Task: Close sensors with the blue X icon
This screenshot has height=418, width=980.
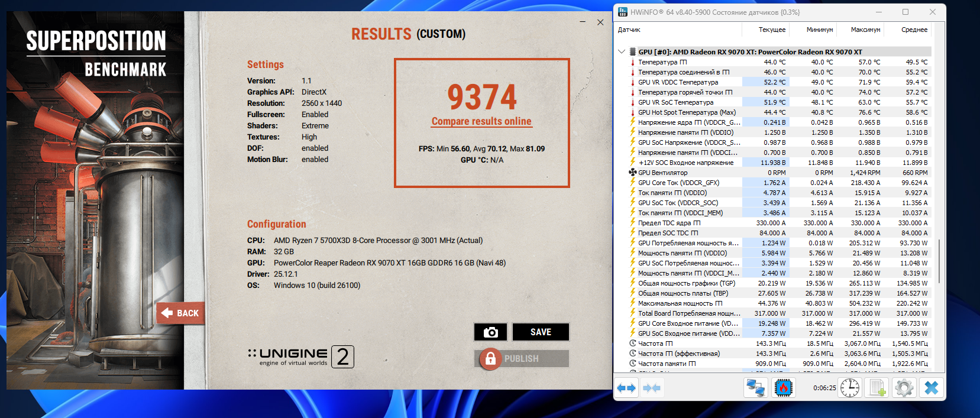Action: coord(931,388)
